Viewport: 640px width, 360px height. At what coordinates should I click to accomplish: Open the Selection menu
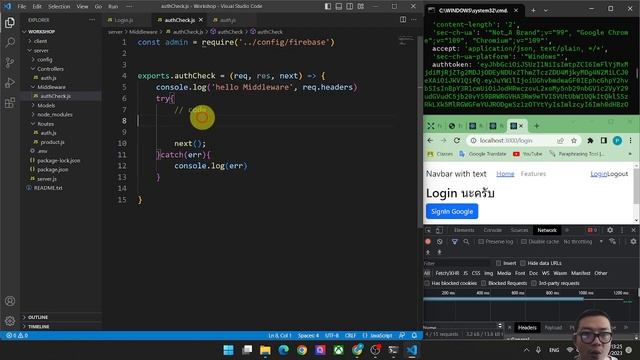[59, 7]
